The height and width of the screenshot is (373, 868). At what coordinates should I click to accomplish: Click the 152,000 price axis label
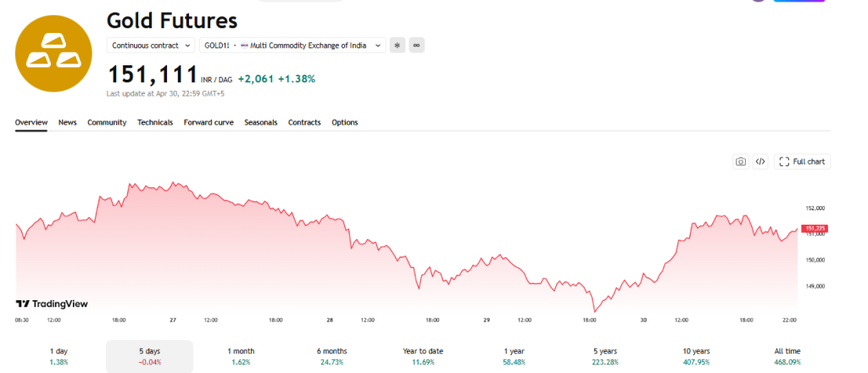815,208
